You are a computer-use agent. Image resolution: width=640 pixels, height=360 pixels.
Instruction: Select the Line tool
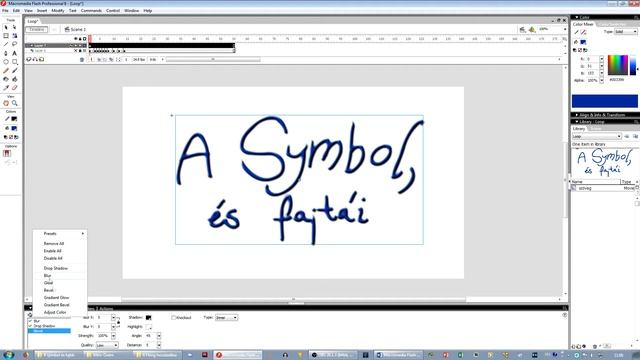[6, 44]
